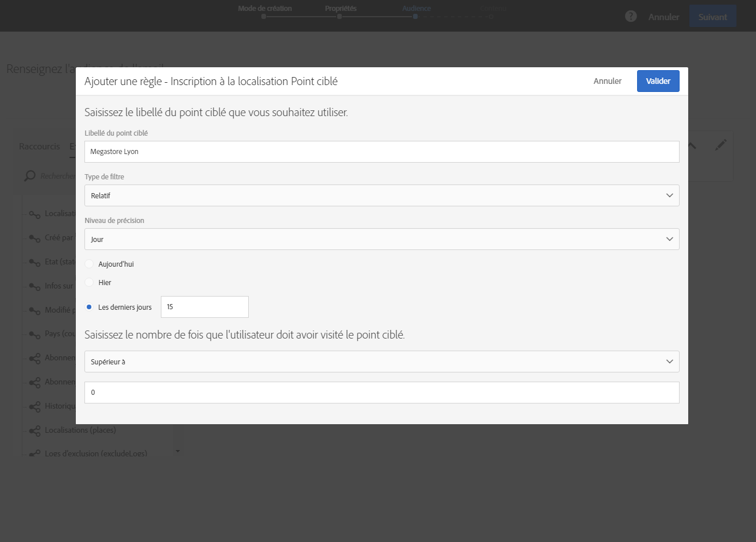Click the Rechercher search field in background
Image resolution: width=756 pixels, height=542 pixels.
pos(57,176)
